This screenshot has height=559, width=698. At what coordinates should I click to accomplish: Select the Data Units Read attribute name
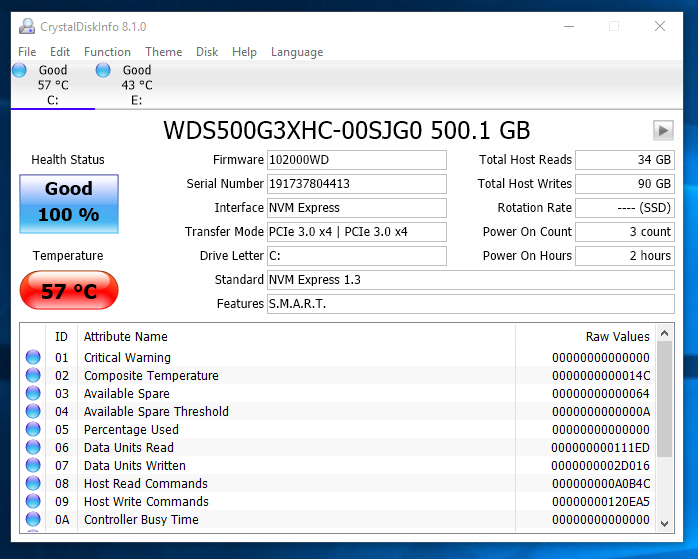(129, 447)
